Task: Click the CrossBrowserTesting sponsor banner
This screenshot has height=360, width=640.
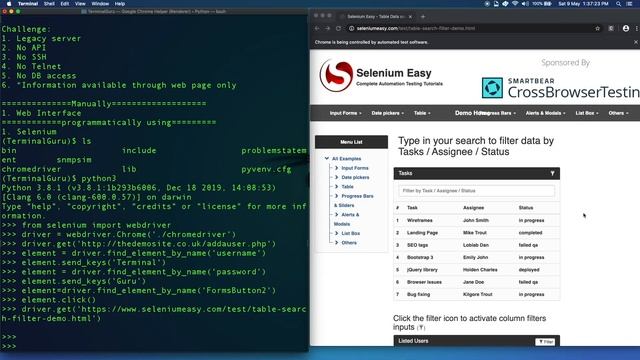Action: click(x=561, y=87)
